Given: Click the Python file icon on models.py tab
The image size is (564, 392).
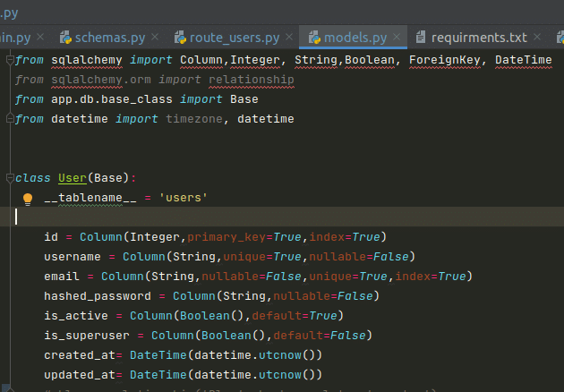Looking at the screenshot, I should (313, 38).
